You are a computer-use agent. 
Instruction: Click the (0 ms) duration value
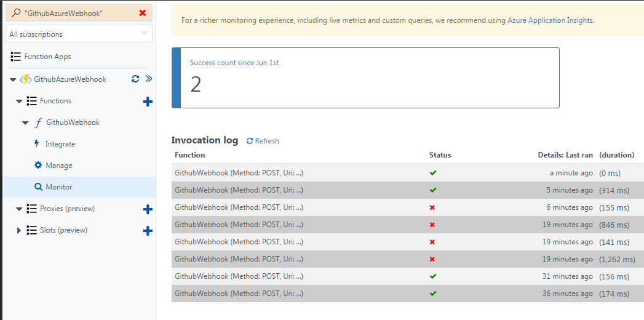610,174
